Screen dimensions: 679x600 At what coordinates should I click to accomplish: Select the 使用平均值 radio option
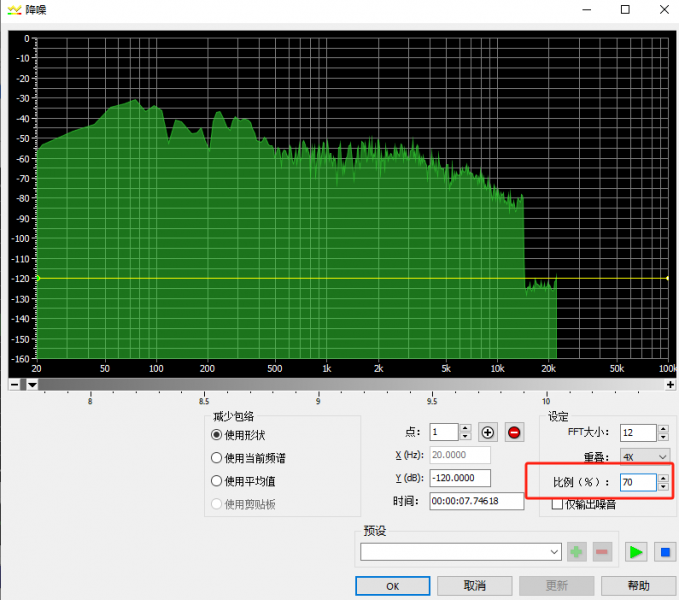coord(216,481)
